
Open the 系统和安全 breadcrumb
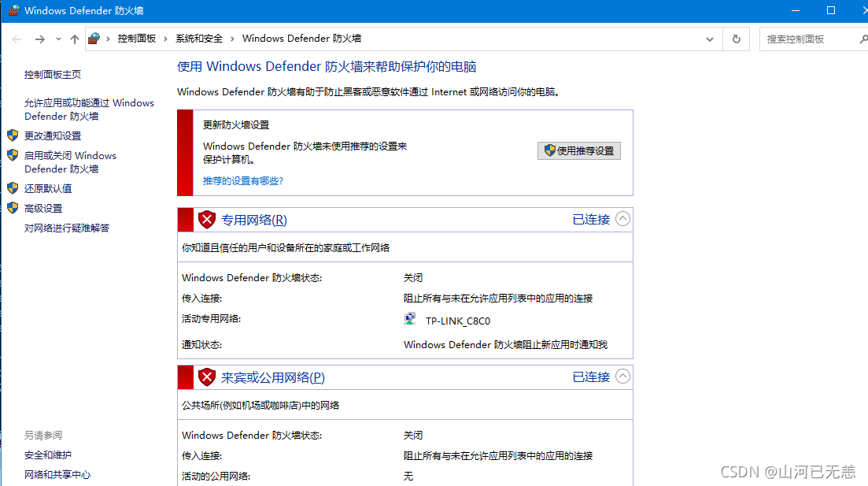pyautogui.click(x=199, y=39)
